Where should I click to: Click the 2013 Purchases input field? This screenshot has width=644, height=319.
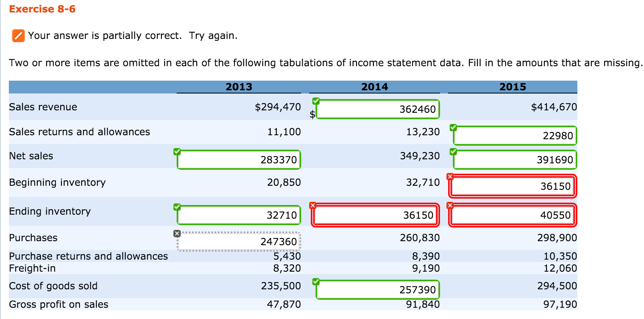(239, 242)
